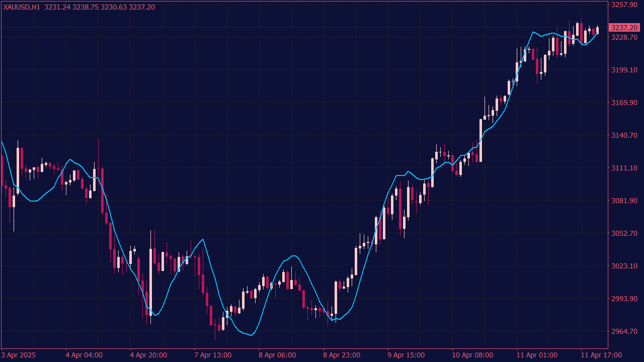Viewport: 644px width, 362px height.
Task: Click the OHLC values in chart header
Action: [x=100, y=7]
